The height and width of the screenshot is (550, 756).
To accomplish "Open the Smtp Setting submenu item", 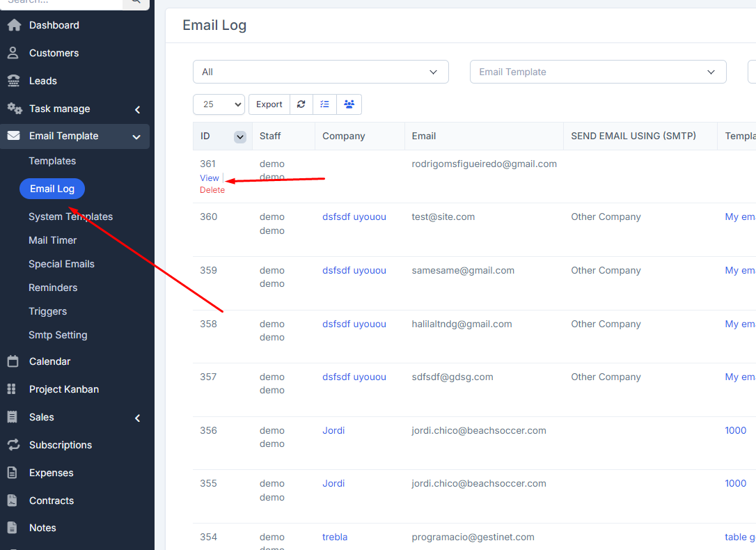I will click(58, 335).
